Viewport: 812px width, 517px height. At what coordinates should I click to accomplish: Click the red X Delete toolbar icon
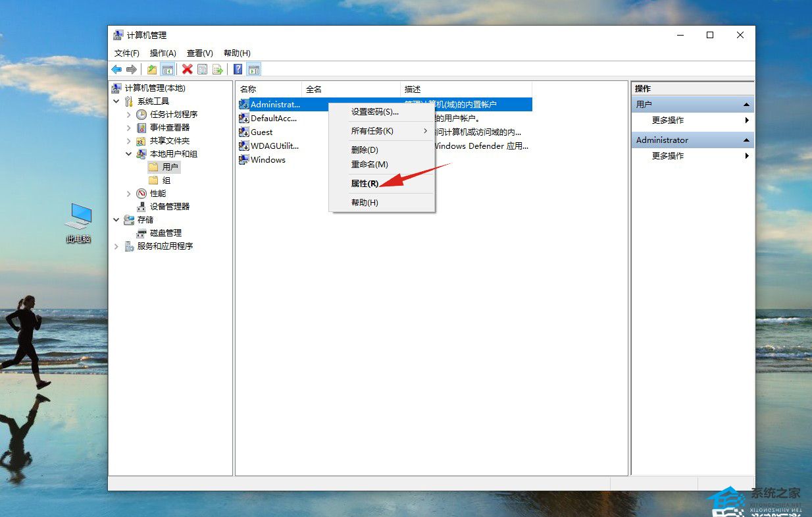coord(188,69)
